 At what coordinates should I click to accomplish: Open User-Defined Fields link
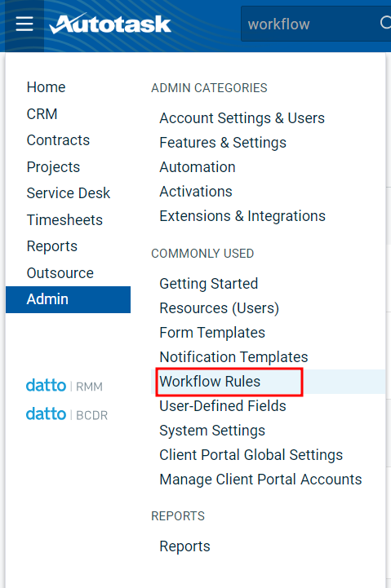pos(223,406)
